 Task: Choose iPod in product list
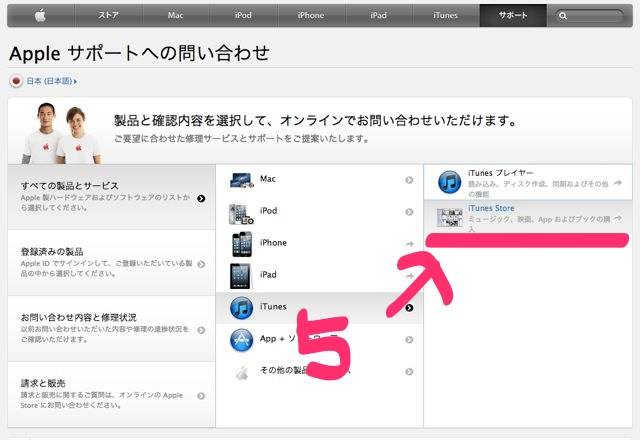coord(319,211)
